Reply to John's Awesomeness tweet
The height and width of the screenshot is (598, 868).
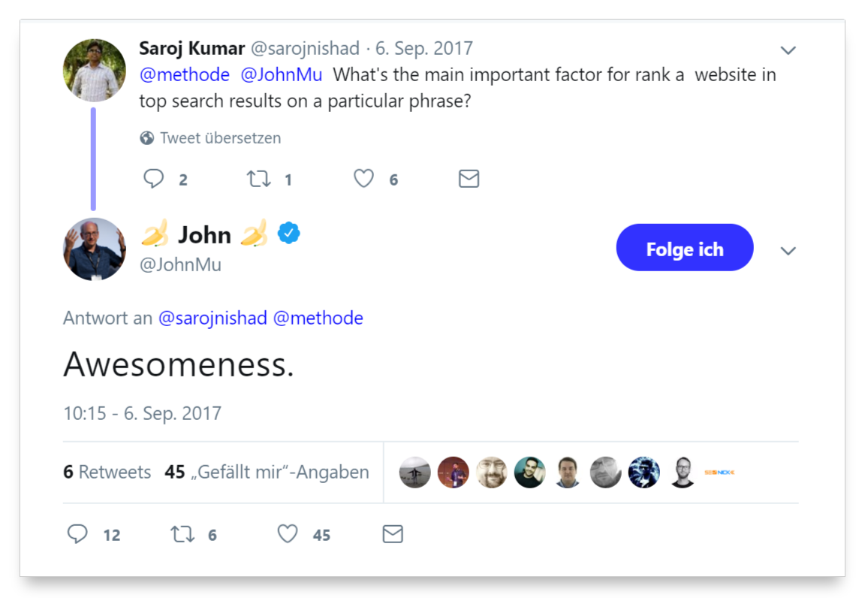[78, 534]
